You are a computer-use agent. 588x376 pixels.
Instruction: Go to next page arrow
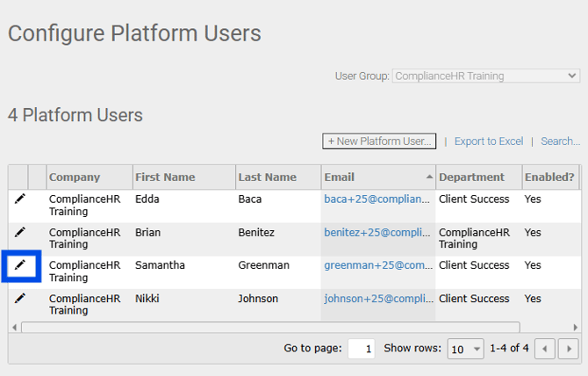tap(568, 349)
